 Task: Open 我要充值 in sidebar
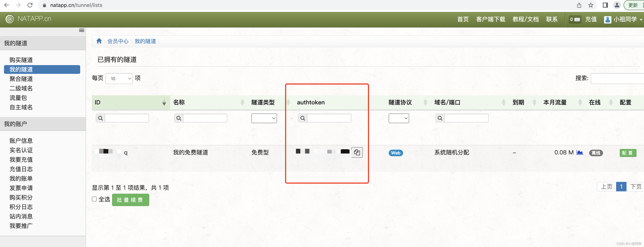coord(21,160)
